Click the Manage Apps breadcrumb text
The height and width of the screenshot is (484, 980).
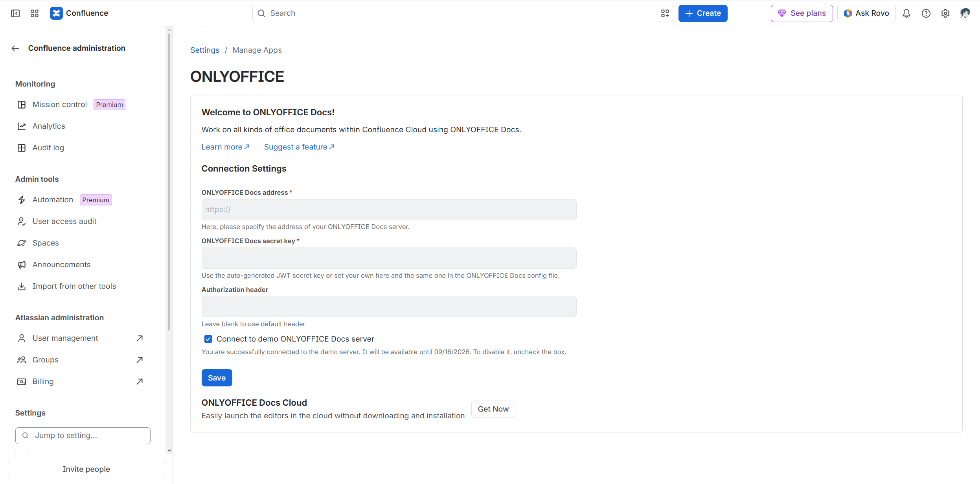click(257, 50)
